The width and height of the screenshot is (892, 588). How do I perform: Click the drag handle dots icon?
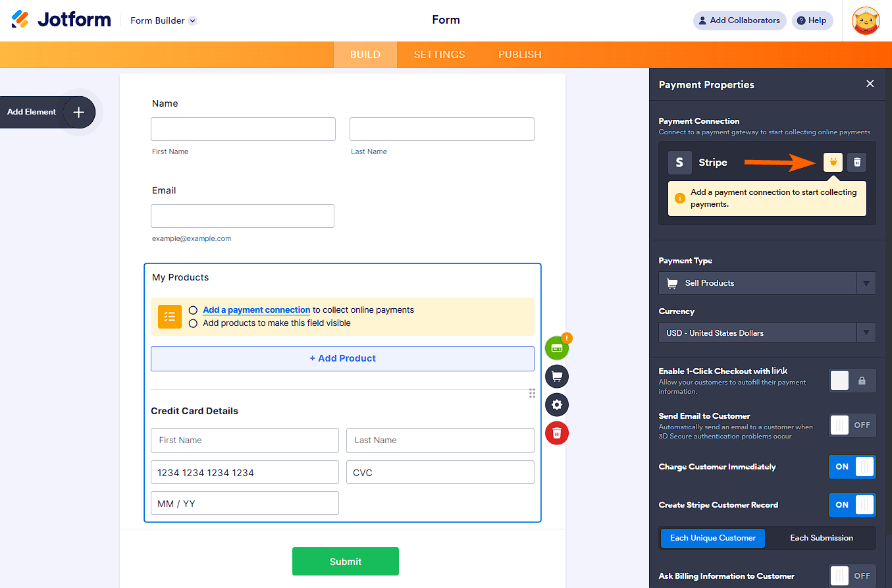coord(532,393)
